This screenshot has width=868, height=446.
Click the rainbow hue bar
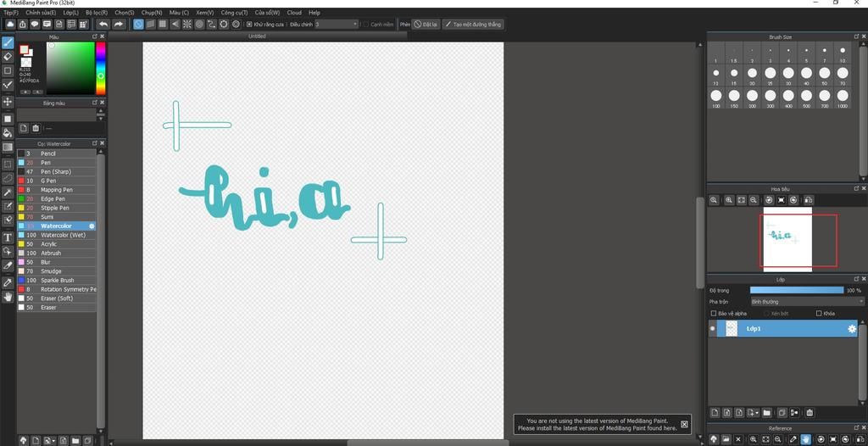101,69
